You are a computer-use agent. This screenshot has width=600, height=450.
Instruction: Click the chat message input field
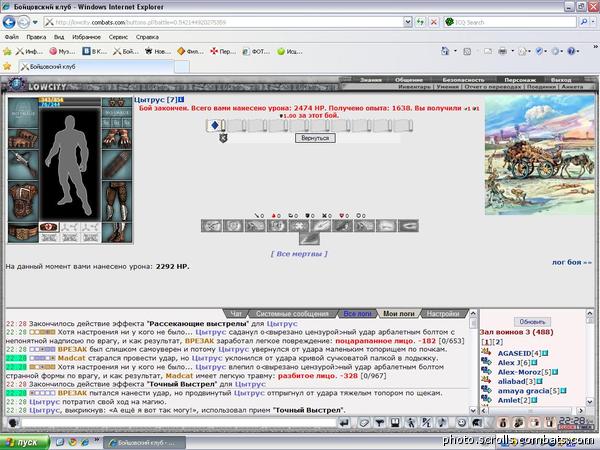(x=178, y=423)
